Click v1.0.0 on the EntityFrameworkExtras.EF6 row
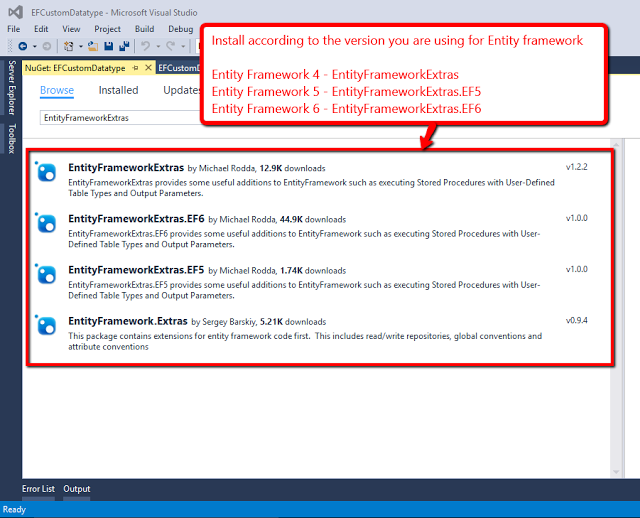 pos(577,218)
